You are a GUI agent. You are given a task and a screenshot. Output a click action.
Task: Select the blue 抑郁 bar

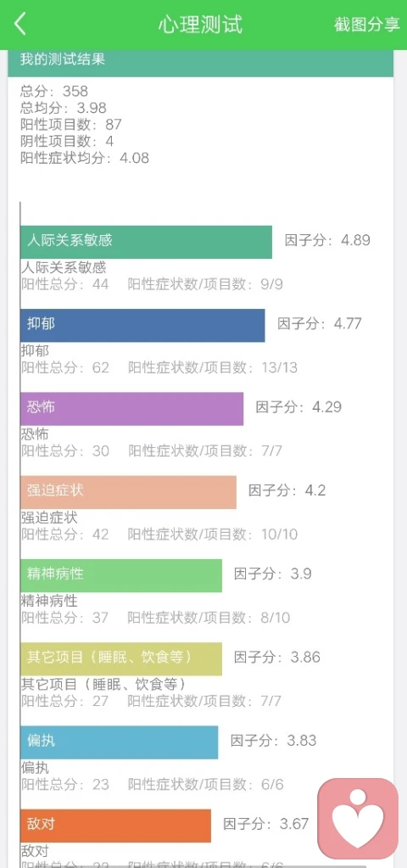tap(142, 326)
